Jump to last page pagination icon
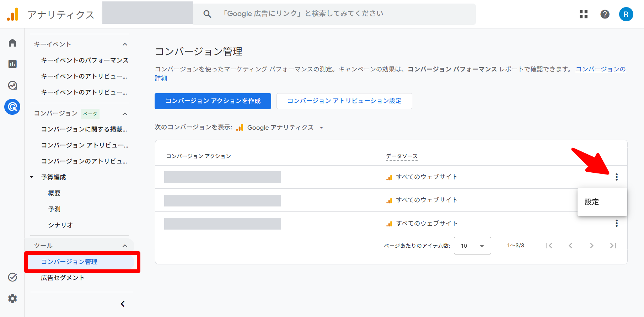644x317 pixels. (613, 246)
